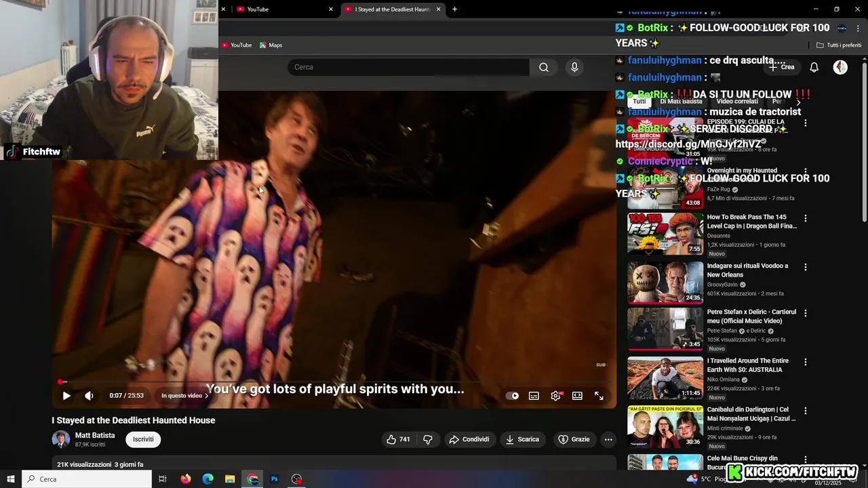Image resolution: width=868 pixels, height=488 pixels.
Task: Close the 'I Stayed at the Deadliest' tab
Action: 438,9
